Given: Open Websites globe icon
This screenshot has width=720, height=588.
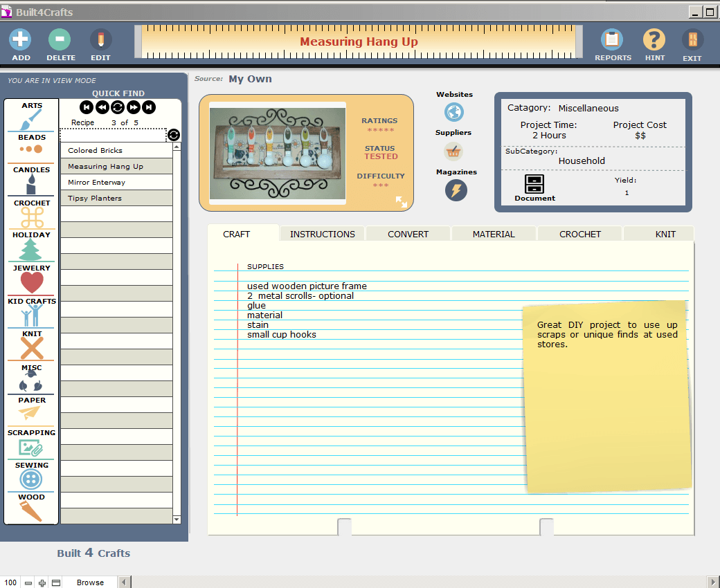Looking at the screenshot, I should coord(454,112).
